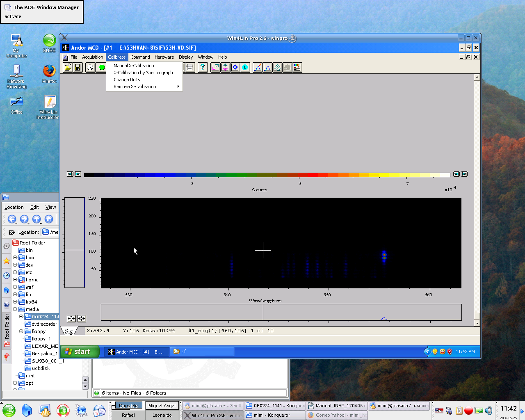Collapse the media folder tree node
525x420 pixels.
coord(15,309)
